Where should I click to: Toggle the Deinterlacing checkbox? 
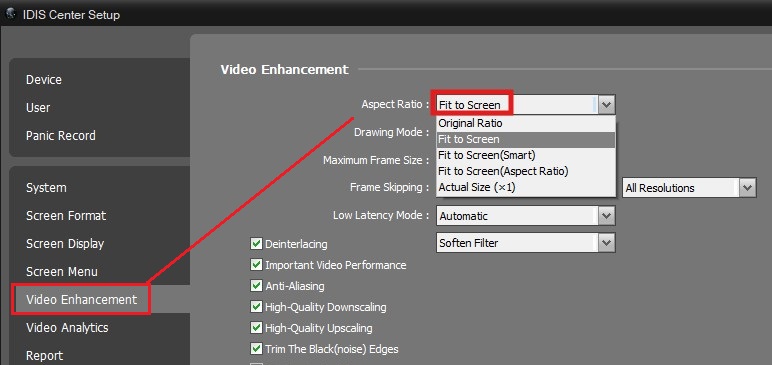[256, 243]
